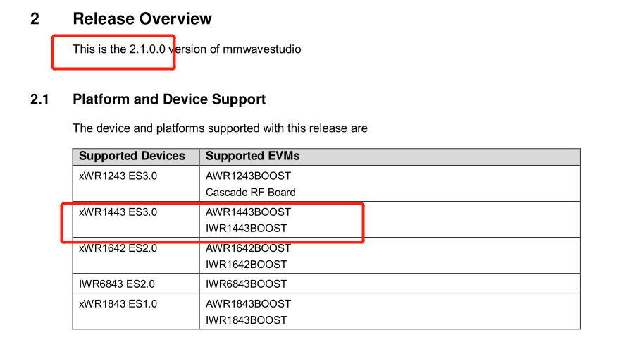The image size is (644, 364).
Task: Click the IWR1443BOOST entry
Action: click(x=247, y=228)
